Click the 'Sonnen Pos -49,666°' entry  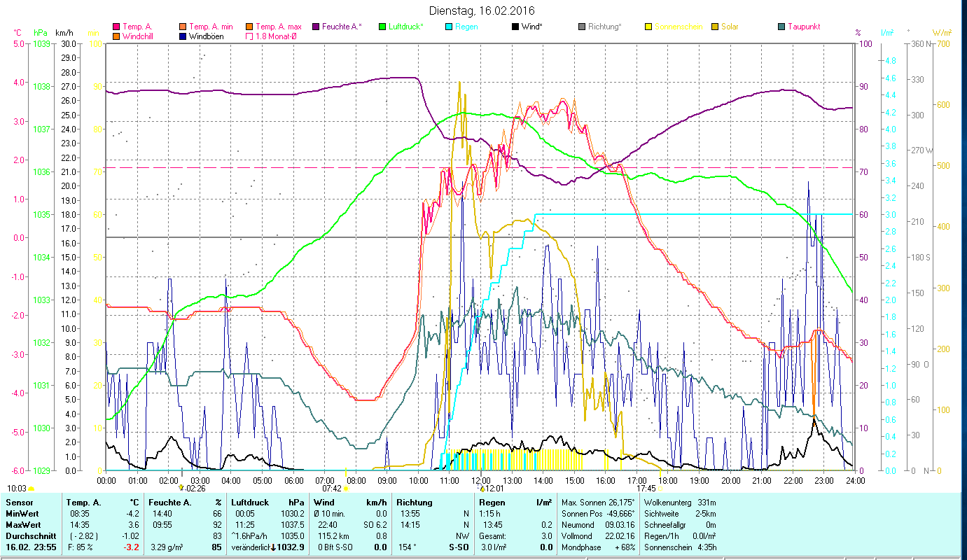coord(599,514)
